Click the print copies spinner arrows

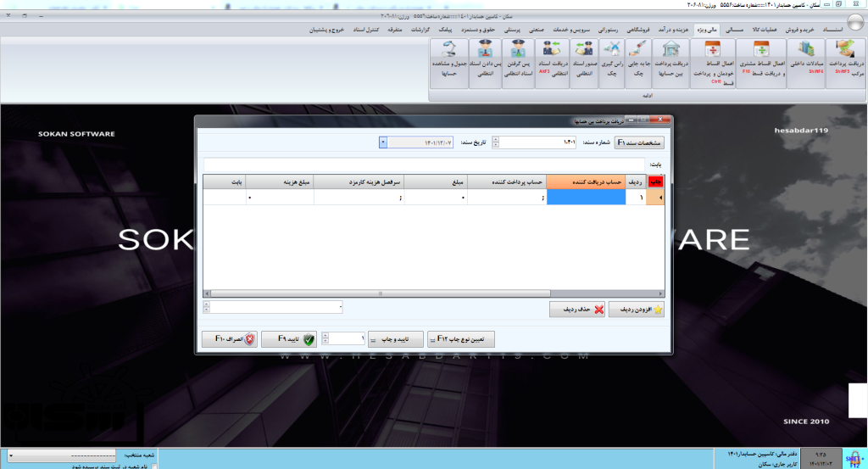click(x=325, y=338)
